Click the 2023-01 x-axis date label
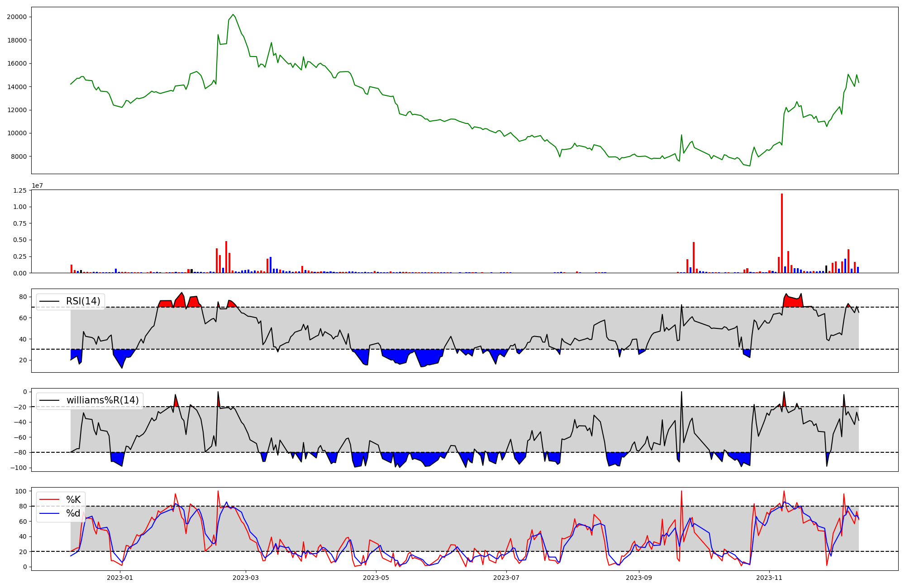This screenshot has height=588, width=905. (x=120, y=578)
